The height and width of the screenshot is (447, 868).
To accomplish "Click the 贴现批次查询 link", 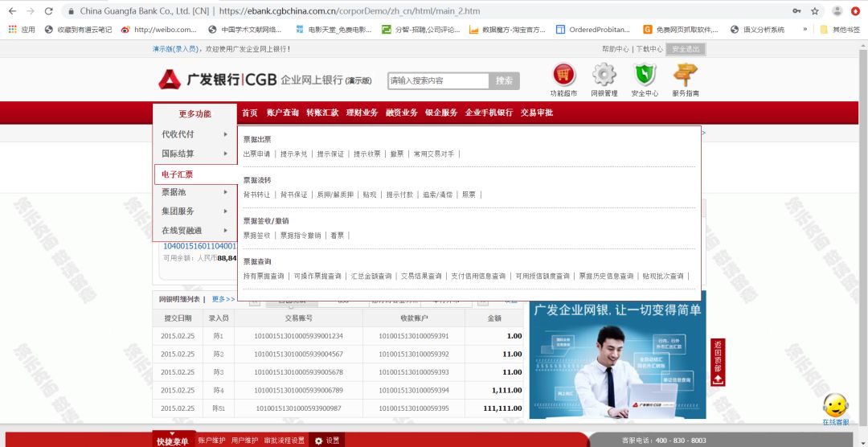I will (x=663, y=276).
